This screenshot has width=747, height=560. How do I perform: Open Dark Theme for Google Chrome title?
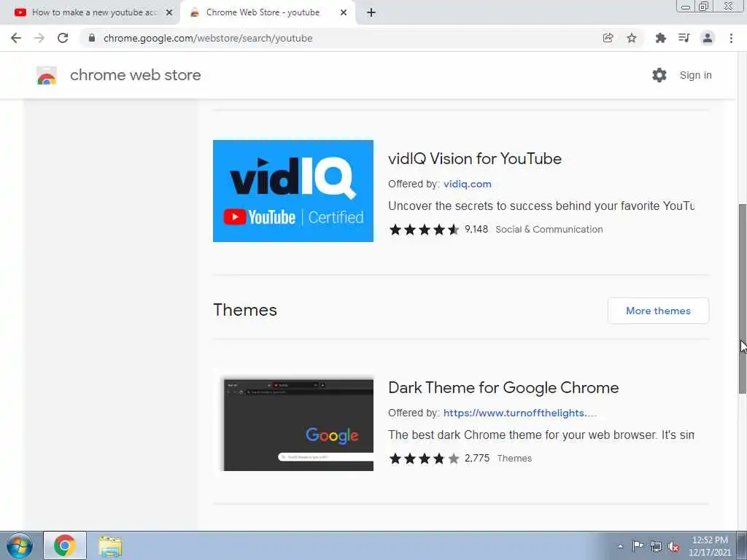[x=503, y=388]
